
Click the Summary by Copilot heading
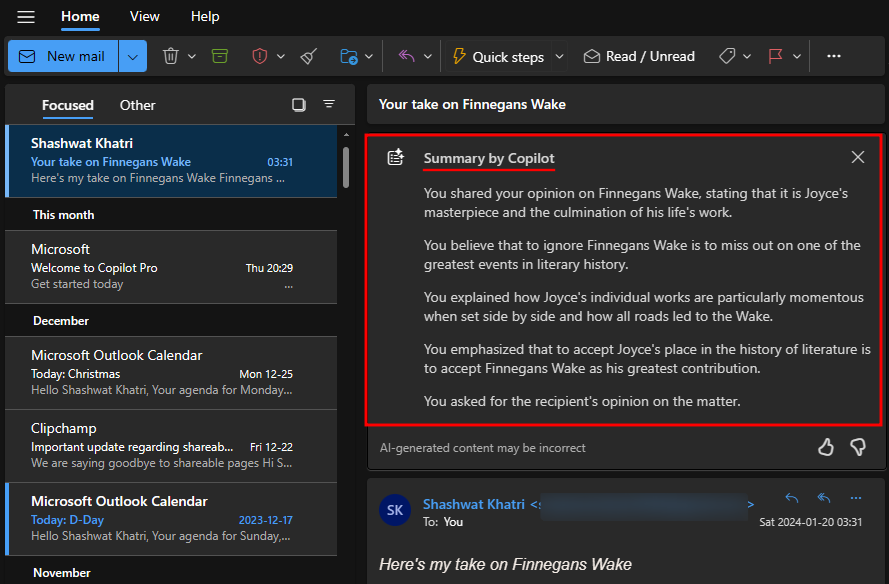click(x=489, y=158)
